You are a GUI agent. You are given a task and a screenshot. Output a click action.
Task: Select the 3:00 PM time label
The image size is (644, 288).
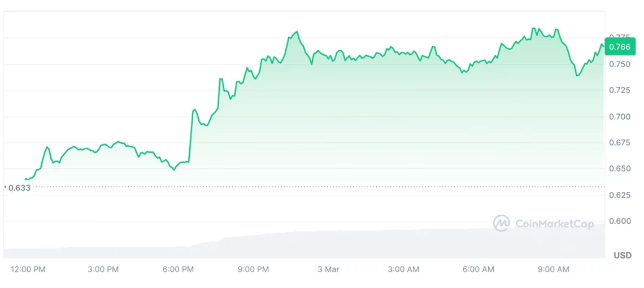tap(103, 270)
